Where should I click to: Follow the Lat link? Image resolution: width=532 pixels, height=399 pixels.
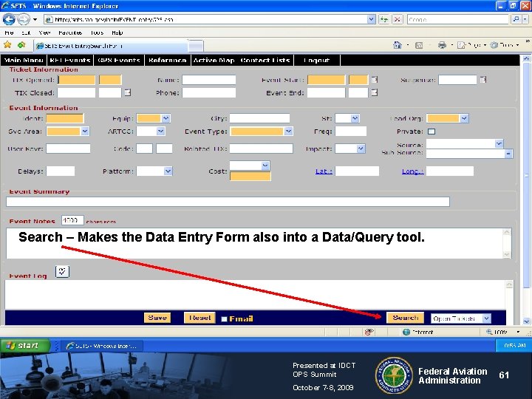pyautogui.click(x=324, y=171)
